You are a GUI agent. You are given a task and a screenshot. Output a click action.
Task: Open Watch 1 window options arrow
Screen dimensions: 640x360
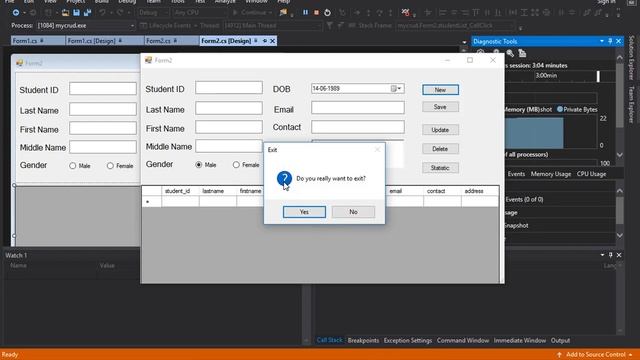point(602,255)
